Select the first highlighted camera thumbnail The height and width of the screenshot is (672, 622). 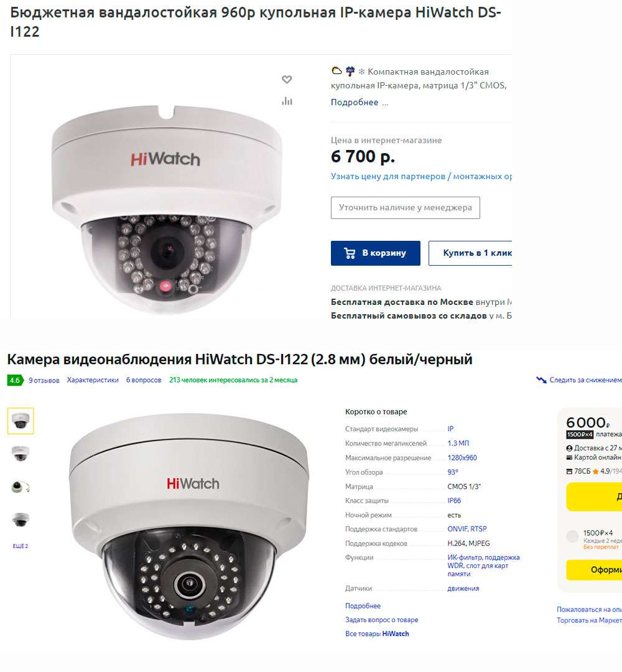pos(21,421)
